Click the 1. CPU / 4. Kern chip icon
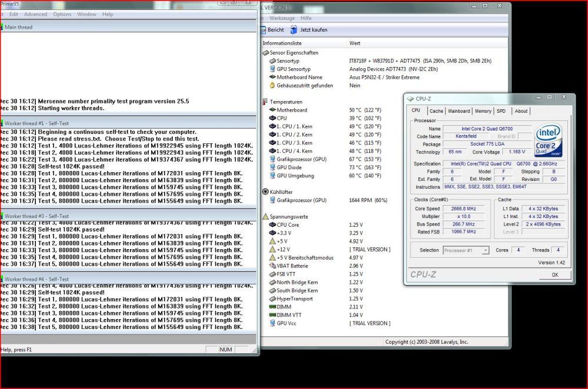Image resolution: width=588 pixels, height=389 pixels. 273,151
